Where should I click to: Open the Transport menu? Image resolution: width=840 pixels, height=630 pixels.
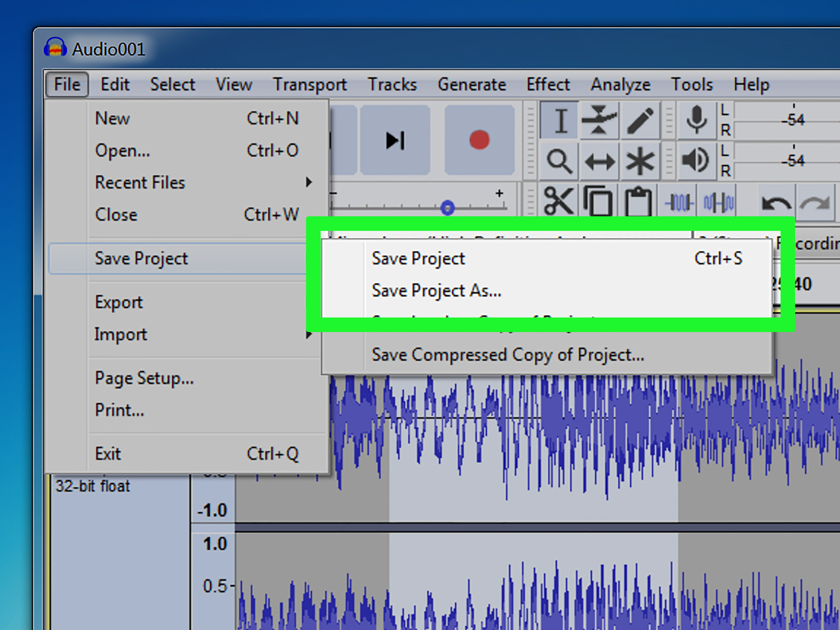coord(310,84)
